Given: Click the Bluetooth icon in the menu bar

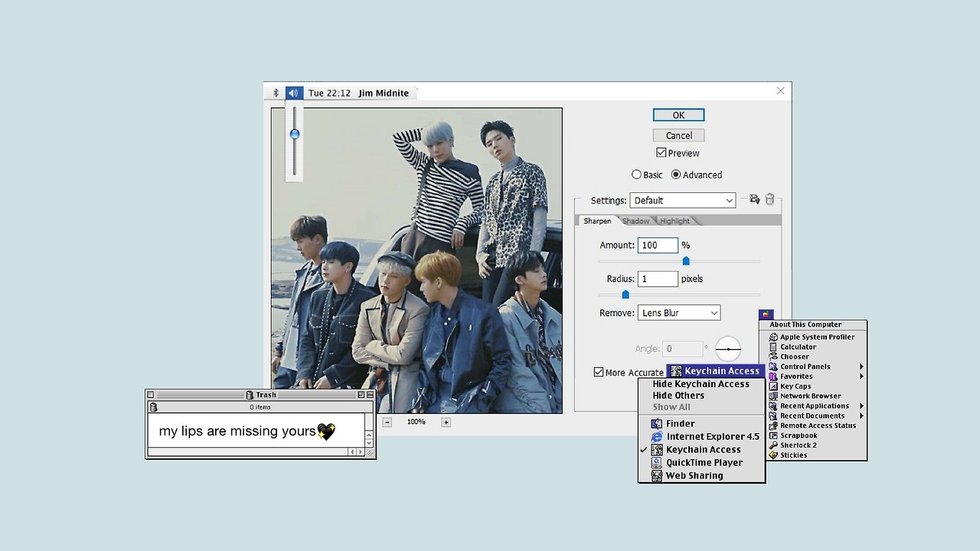Looking at the screenshot, I should click(x=276, y=93).
